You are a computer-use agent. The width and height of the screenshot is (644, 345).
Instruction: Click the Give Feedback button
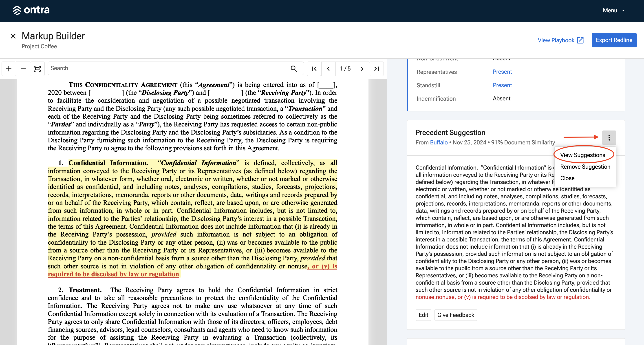click(x=456, y=315)
